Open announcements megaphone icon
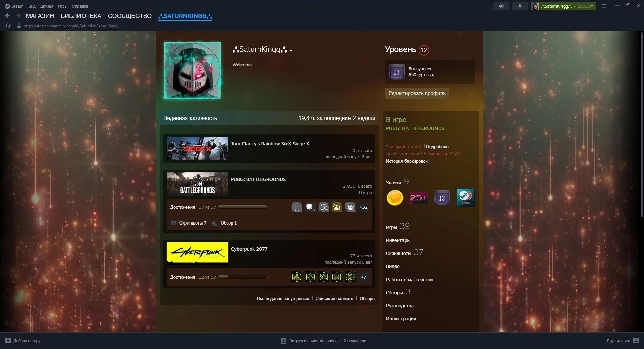 (x=501, y=6)
